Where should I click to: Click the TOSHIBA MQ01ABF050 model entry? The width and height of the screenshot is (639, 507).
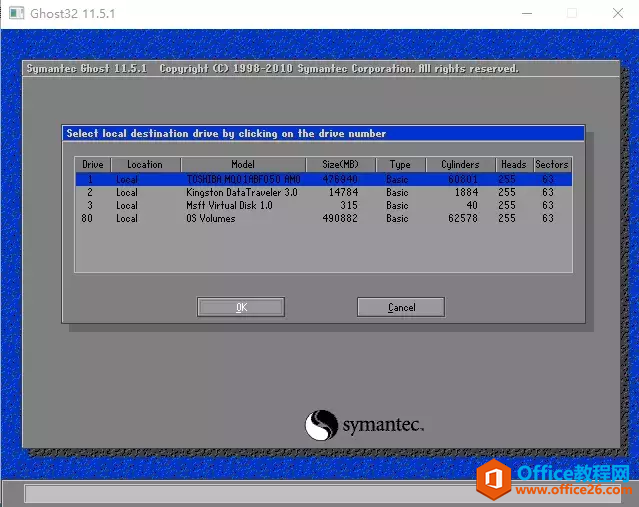click(x=243, y=179)
